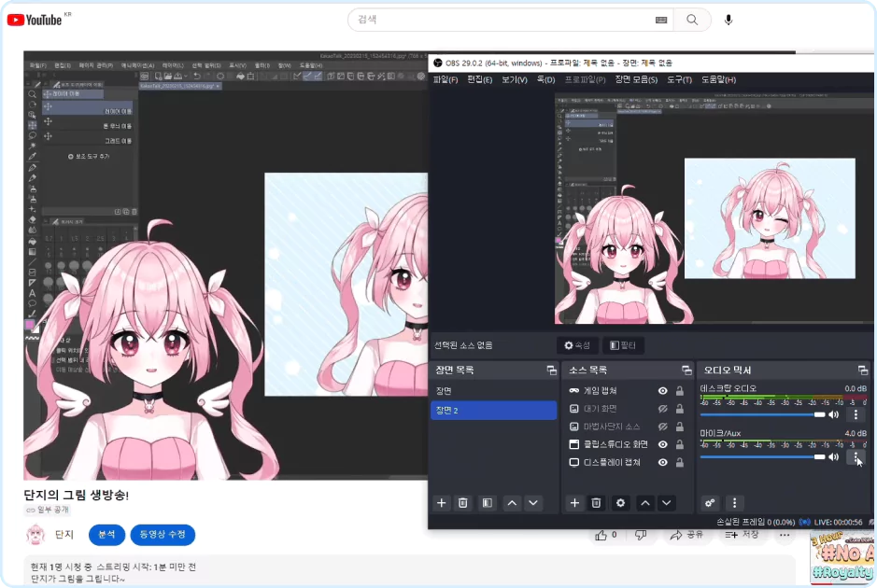Delete selected scene with scene list trash icon

pos(463,503)
